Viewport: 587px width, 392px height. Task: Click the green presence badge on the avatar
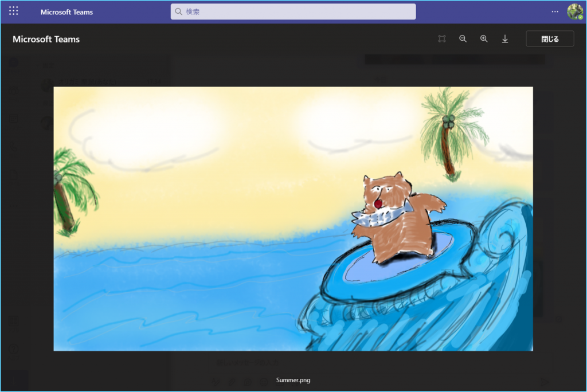click(x=580, y=17)
